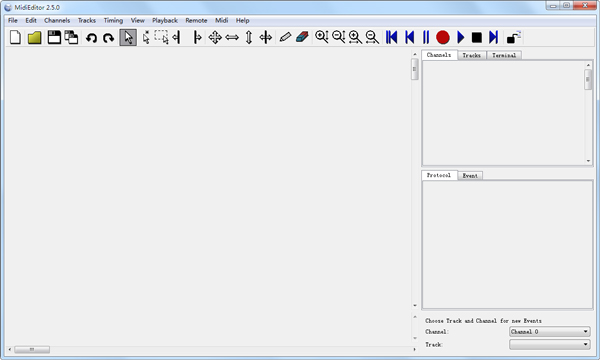Save the file with the floppy disk icon
The height and width of the screenshot is (360, 600).
tap(54, 37)
